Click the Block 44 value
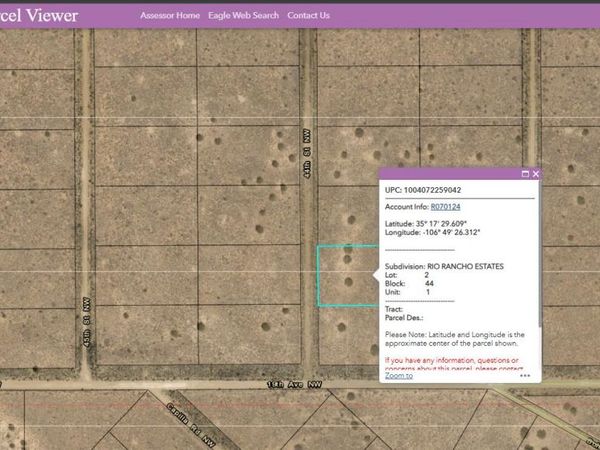The width and height of the screenshot is (600, 450). pos(429,284)
